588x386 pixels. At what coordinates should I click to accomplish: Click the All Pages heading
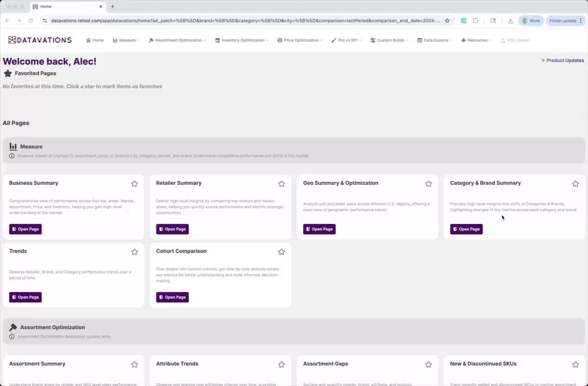coord(16,123)
